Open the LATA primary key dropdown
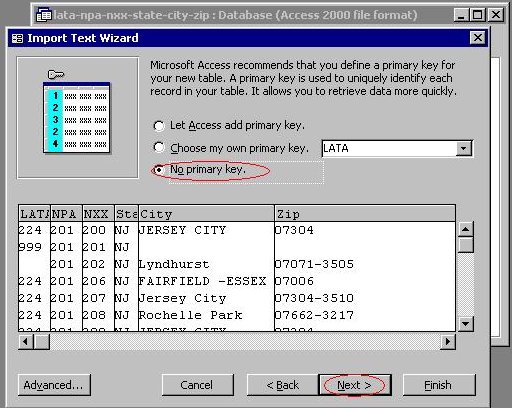The width and height of the screenshot is (512, 408). [463, 148]
